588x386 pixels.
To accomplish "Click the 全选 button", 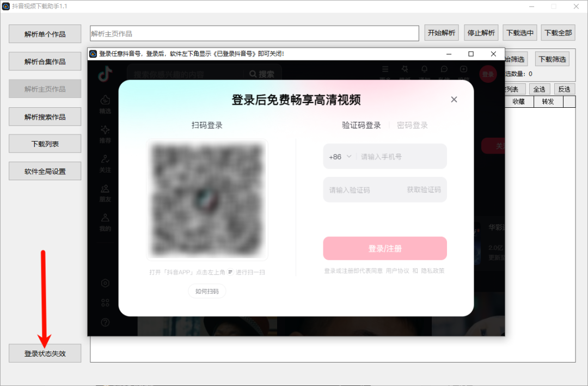I will [x=539, y=89].
